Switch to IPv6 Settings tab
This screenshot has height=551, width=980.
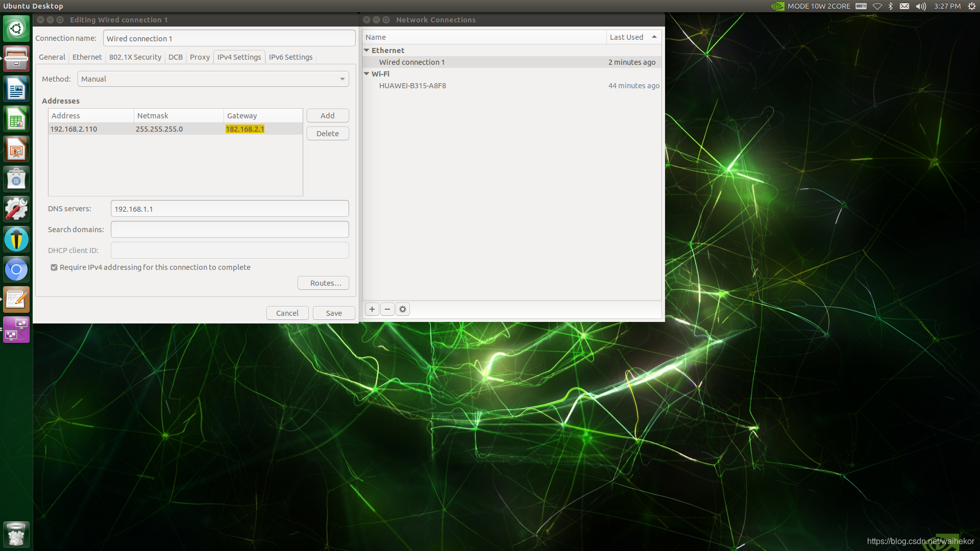point(291,57)
